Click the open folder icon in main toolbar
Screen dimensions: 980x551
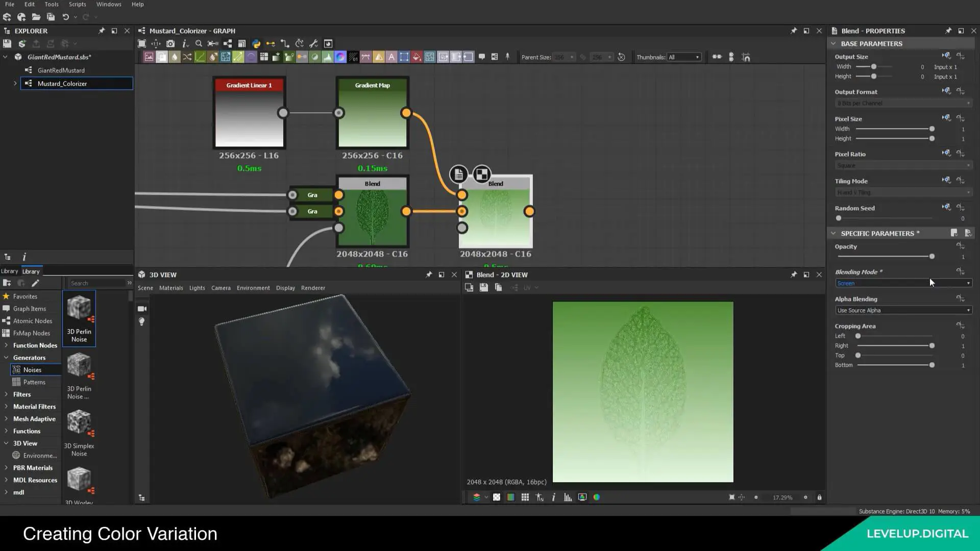tap(36, 17)
